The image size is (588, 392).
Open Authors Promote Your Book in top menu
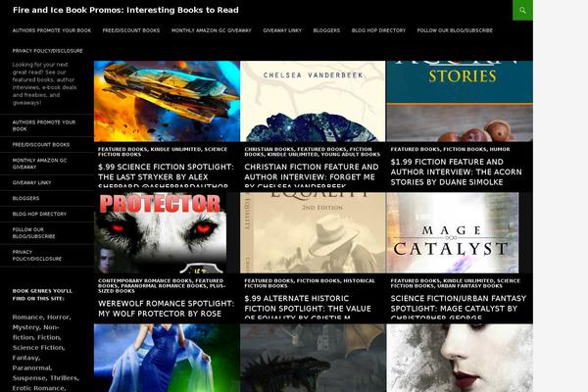click(x=52, y=30)
